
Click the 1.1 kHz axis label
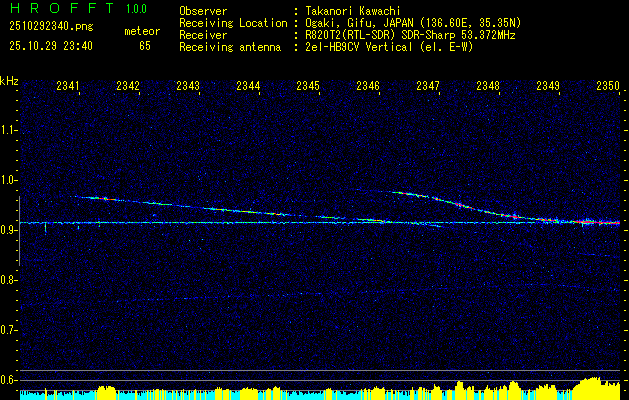(8, 130)
